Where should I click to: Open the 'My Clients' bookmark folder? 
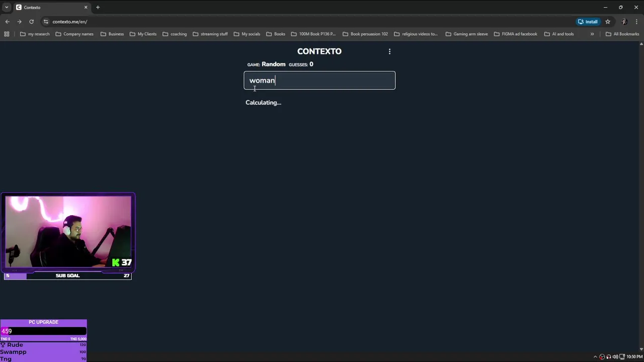pyautogui.click(x=143, y=34)
